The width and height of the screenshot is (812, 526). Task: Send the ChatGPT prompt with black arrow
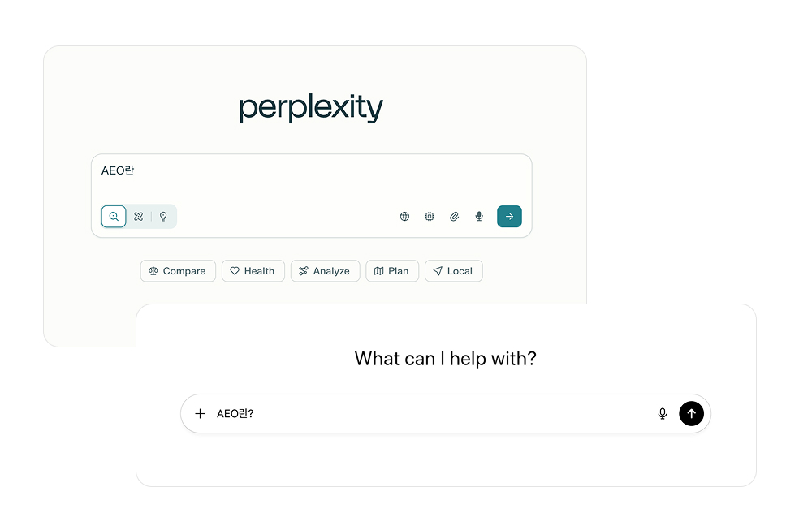point(691,414)
